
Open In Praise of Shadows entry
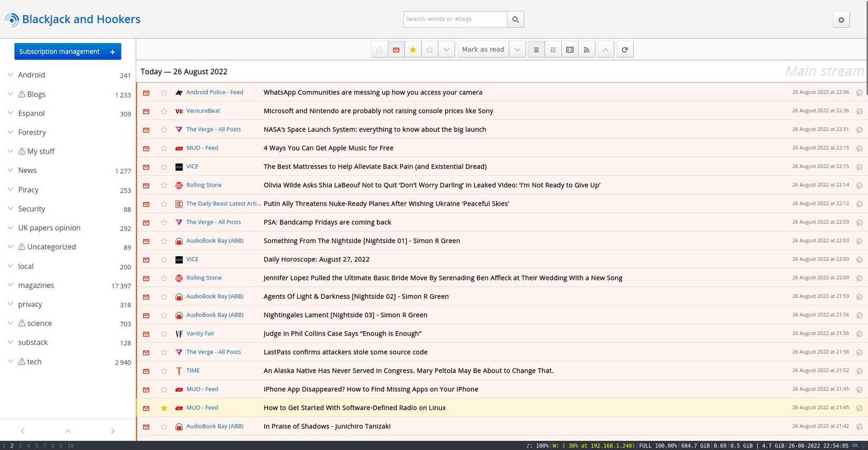[x=327, y=426]
